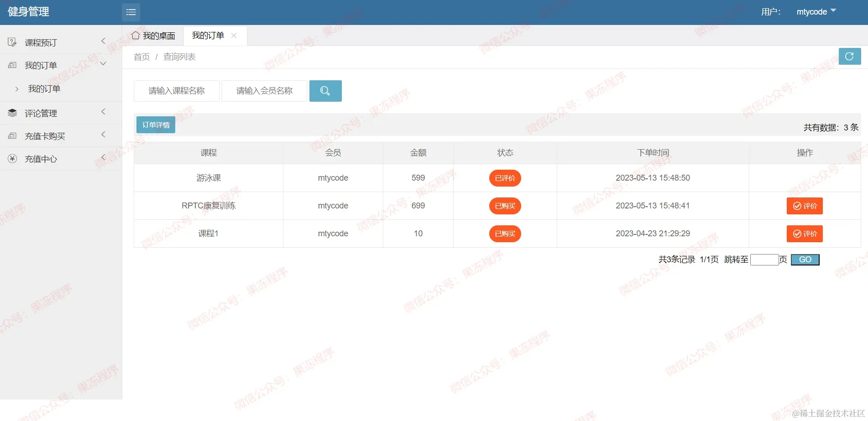Click the 状态 column header
Screen dimensions: 868x421
[505, 153]
